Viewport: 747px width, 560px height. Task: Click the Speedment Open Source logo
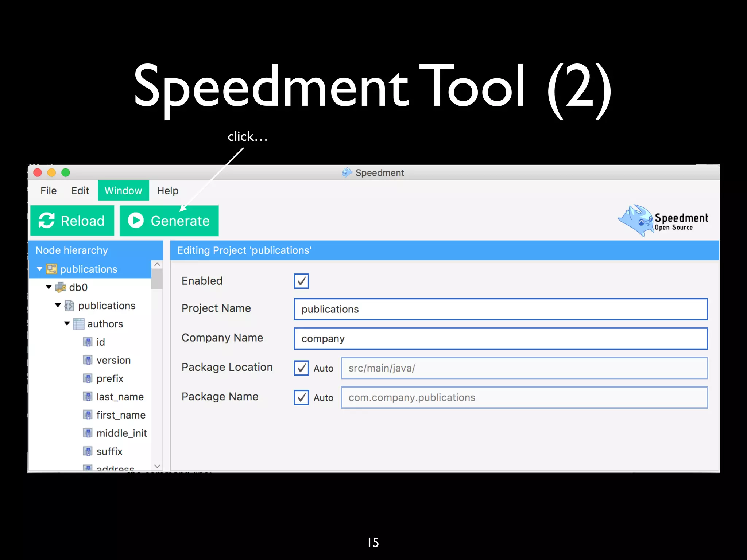663,220
